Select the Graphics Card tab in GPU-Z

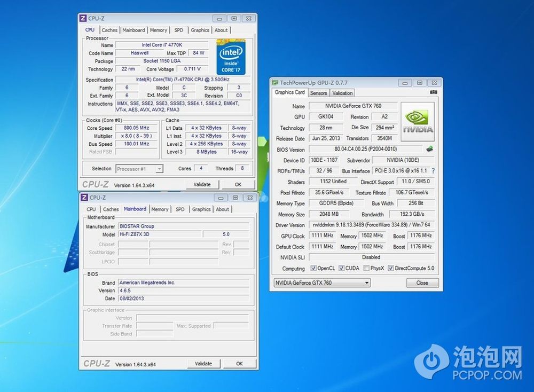click(x=290, y=92)
